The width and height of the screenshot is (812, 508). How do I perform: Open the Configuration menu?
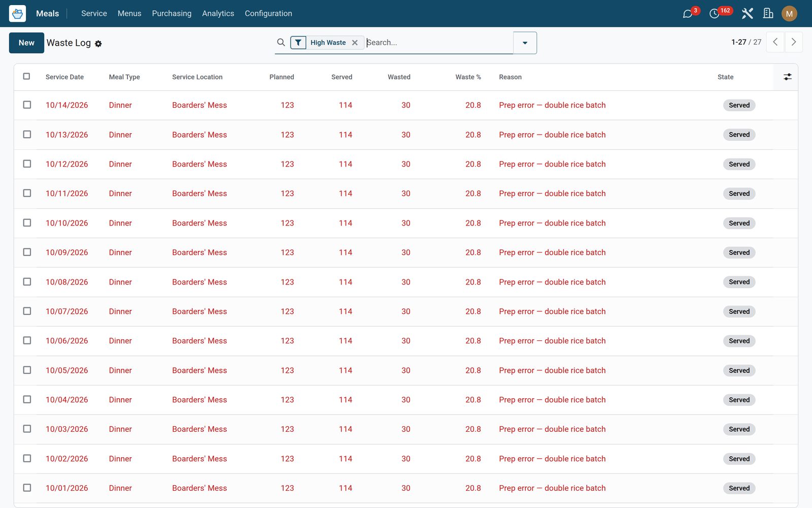coord(268,13)
